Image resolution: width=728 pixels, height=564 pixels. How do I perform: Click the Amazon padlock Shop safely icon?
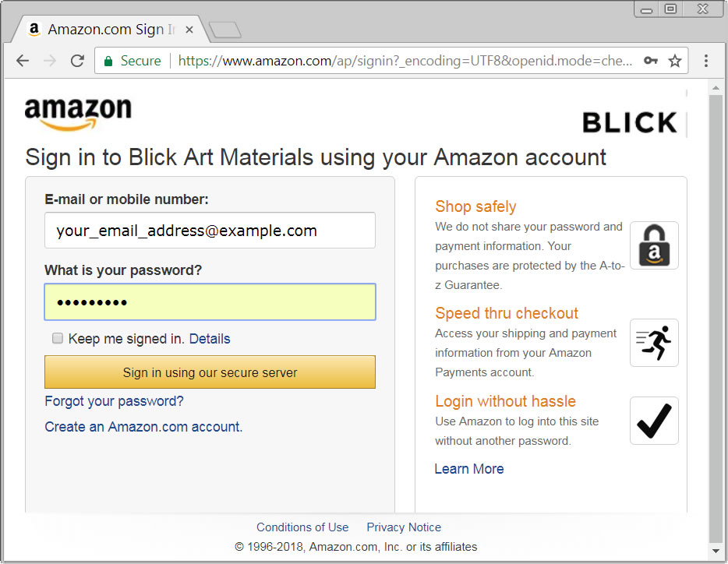coord(654,245)
